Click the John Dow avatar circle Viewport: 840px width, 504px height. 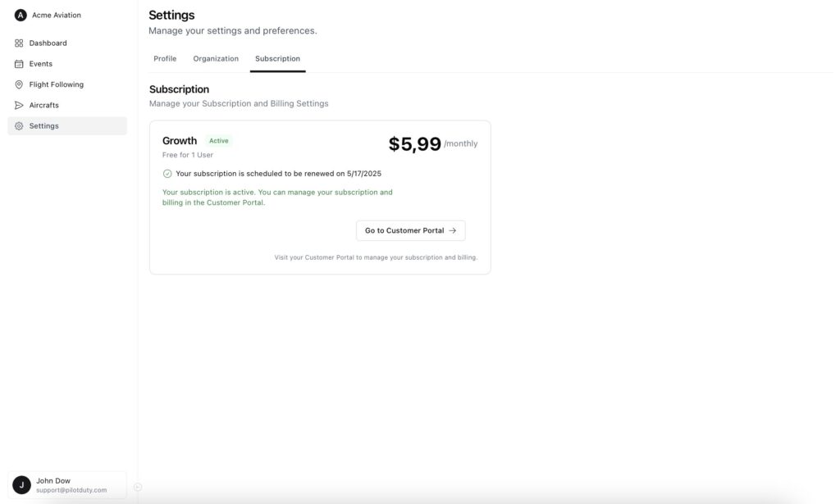(x=22, y=485)
